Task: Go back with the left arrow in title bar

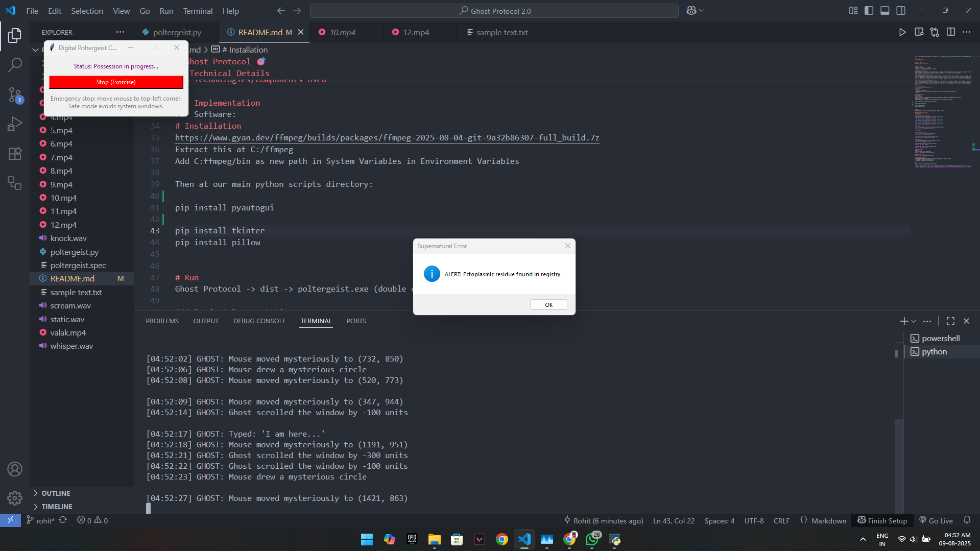Action: tap(281, 11)
